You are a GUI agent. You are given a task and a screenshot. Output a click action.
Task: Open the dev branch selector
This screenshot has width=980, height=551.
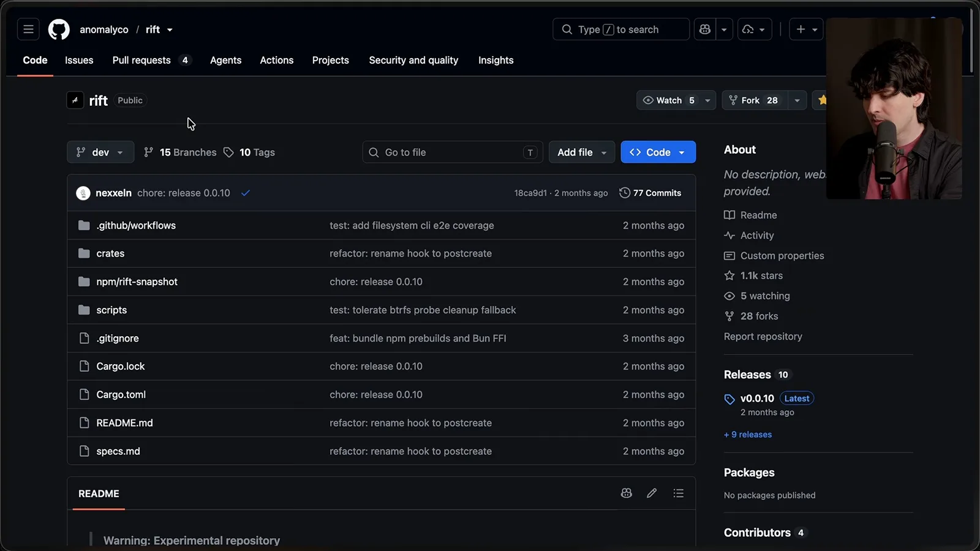[x=100, y=152]
